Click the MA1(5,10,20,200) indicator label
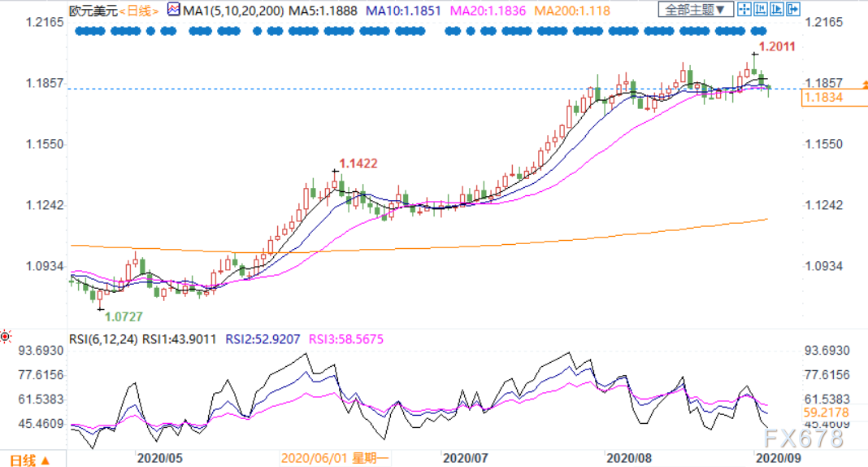The height and width of the screenshot is (467, 868). point(233,11)
